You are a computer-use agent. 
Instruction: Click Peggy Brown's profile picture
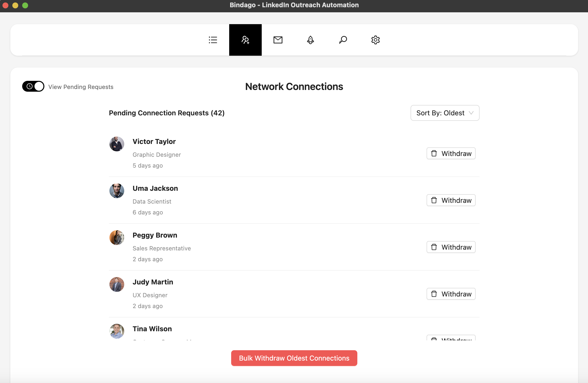117,237
